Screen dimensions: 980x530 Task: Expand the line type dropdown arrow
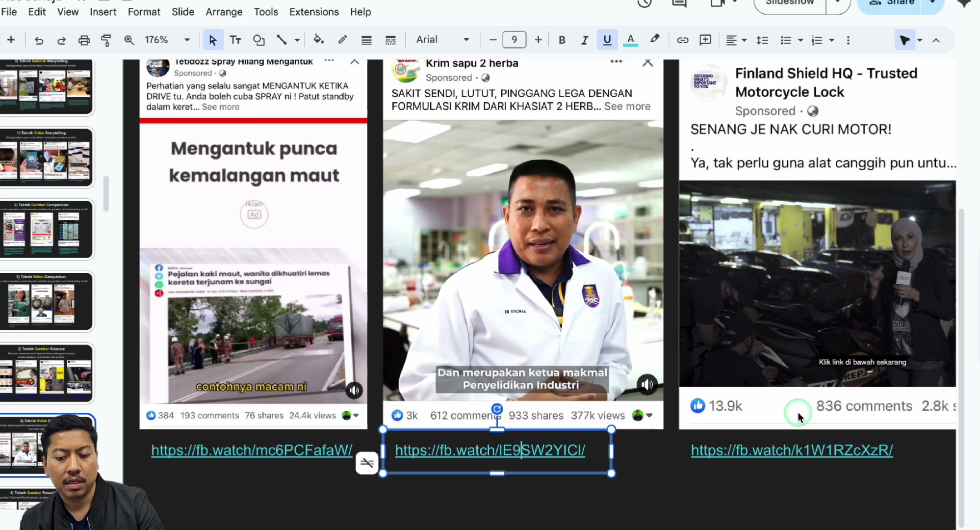297,40
